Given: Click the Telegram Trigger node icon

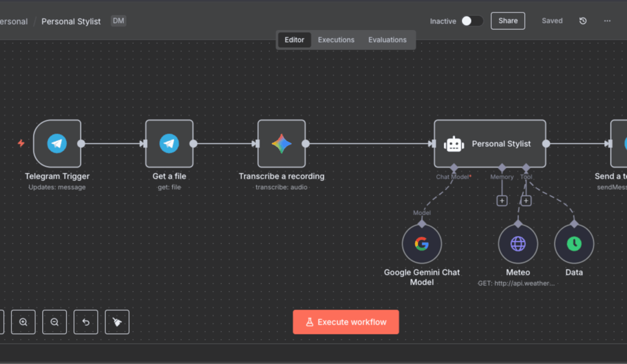Looking at the screenshot, I should pos(57,144).
